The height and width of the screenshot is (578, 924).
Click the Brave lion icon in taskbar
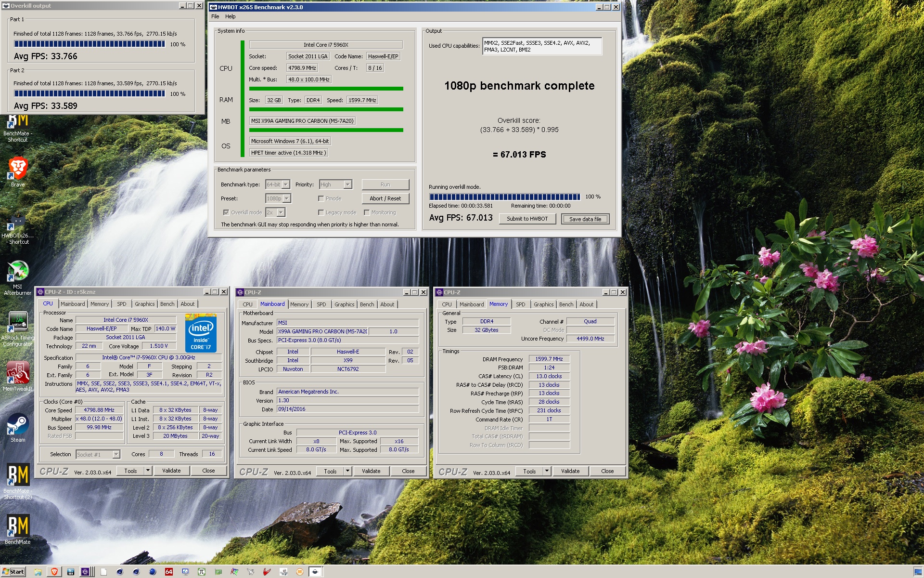tap(54, 572)
